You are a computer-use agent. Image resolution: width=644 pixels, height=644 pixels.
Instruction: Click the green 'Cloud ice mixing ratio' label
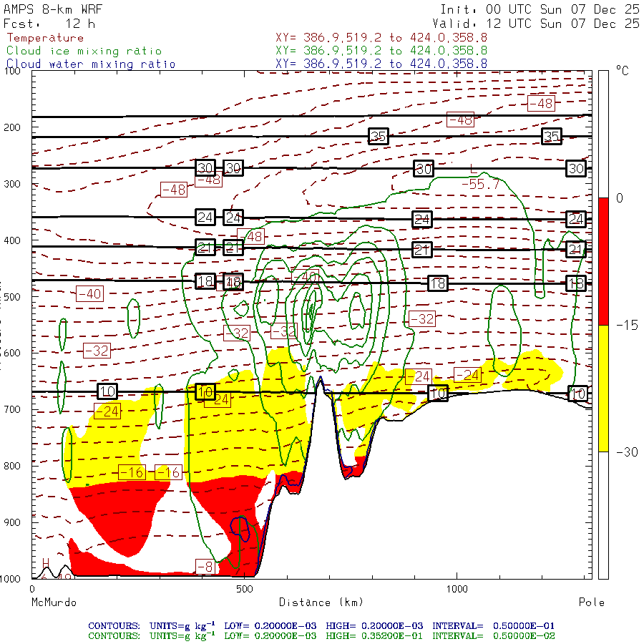pos(84,51)
